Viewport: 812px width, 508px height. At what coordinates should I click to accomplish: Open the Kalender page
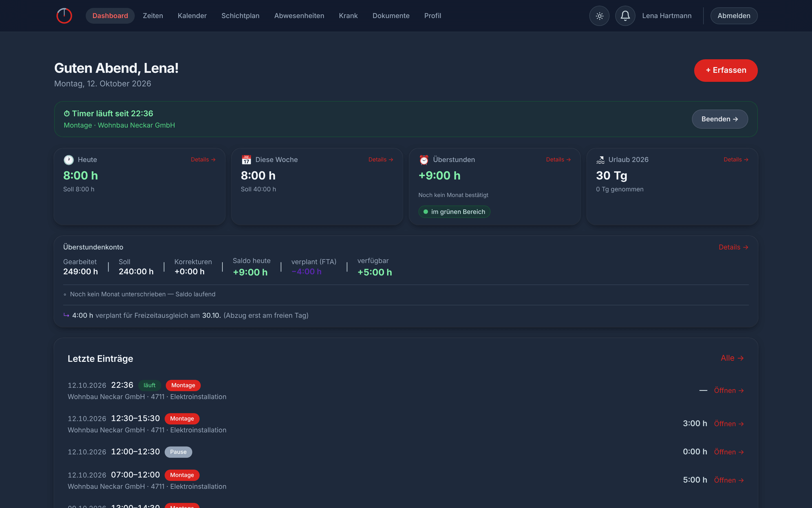tap(192, 16)
